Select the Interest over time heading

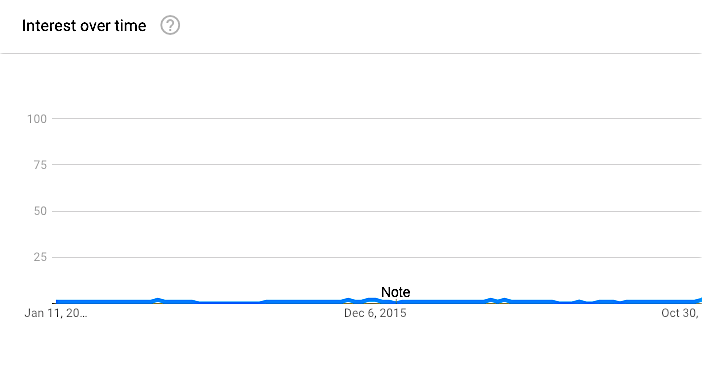(x=84, y=26)
